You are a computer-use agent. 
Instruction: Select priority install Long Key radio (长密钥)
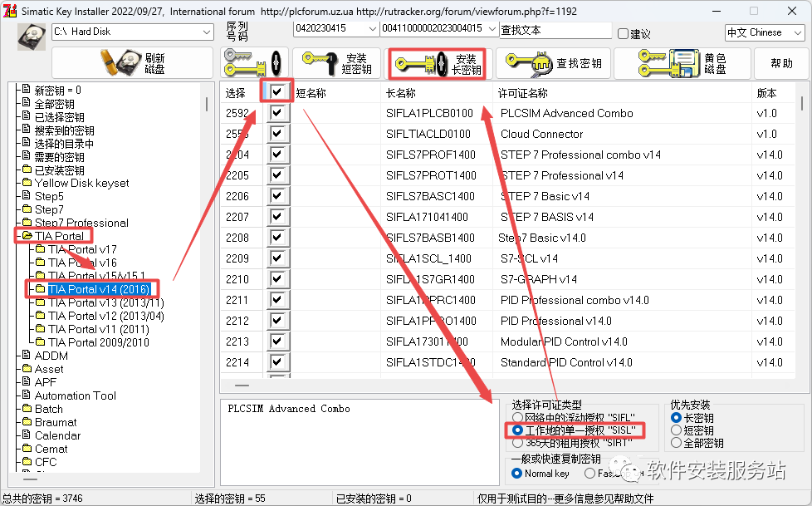676,417
